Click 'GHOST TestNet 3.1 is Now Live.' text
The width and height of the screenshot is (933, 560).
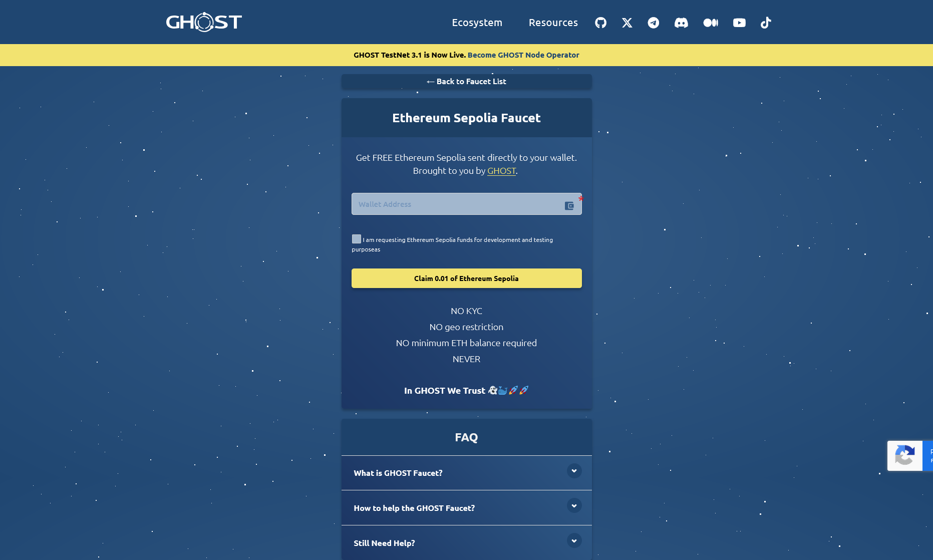pyautogui.click(x=410, y=55)
